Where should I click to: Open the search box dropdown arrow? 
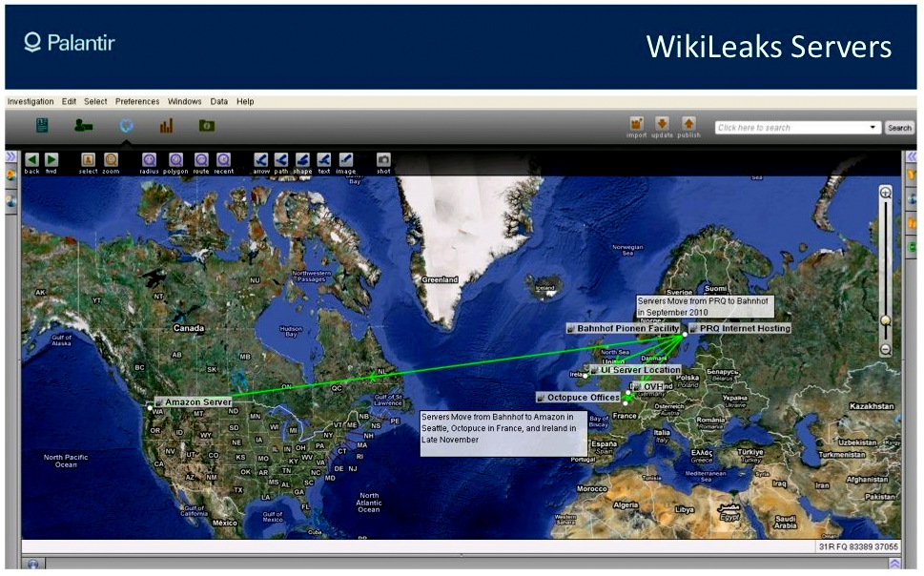[873, 128]
